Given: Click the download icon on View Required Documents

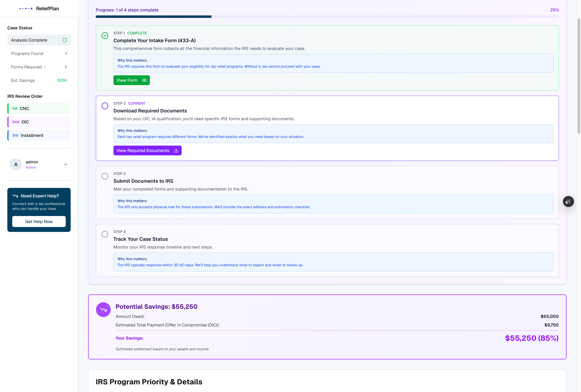Looking at the screenshot, I should [x=176, y=150].
